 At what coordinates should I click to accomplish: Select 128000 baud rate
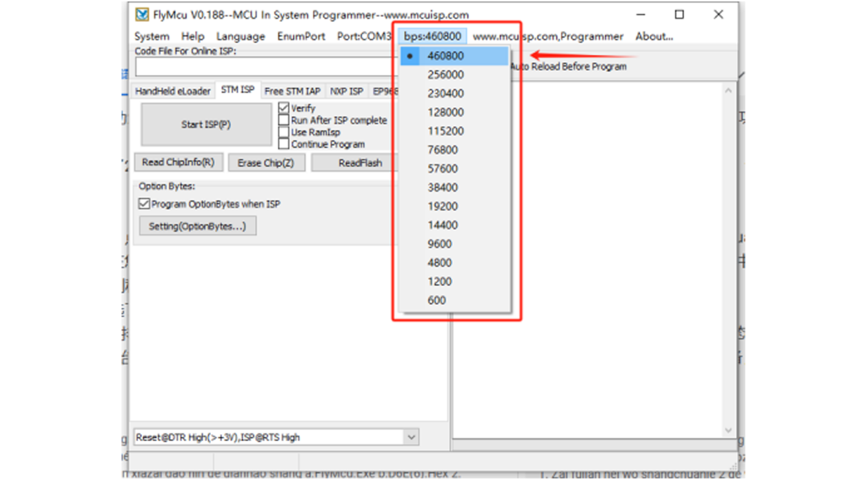455,112
